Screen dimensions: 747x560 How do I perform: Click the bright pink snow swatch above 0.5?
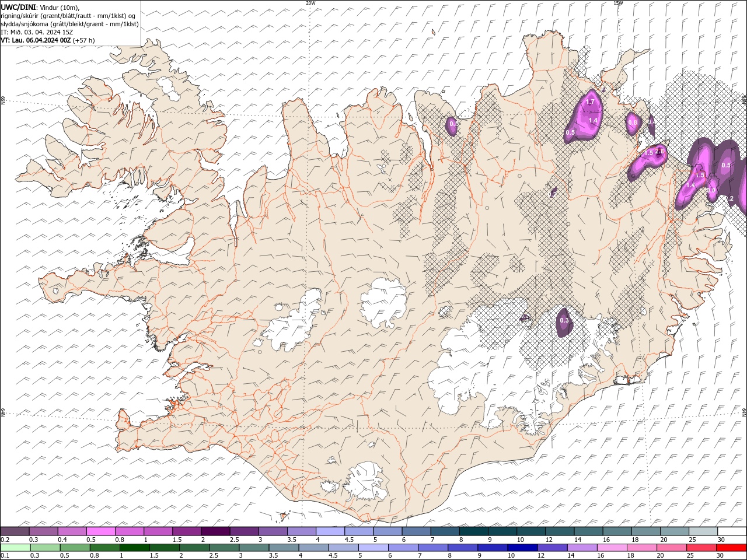(101, 531)
